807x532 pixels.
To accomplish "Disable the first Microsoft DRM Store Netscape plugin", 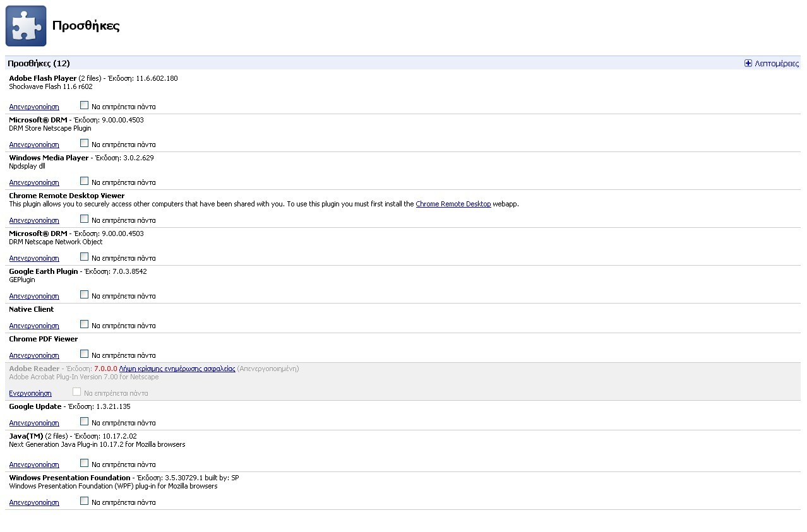I will pos(34,145).
